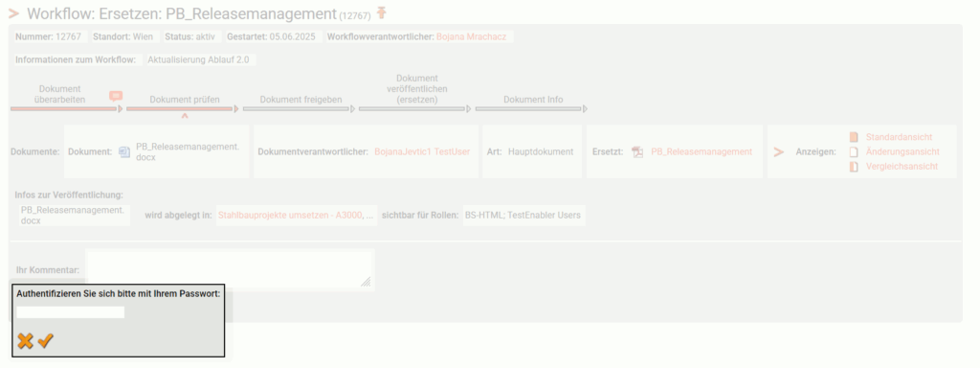980x368 pixels.
Task: Select the Dokument überarbeiten workflow step
Action: click(59, 95)
